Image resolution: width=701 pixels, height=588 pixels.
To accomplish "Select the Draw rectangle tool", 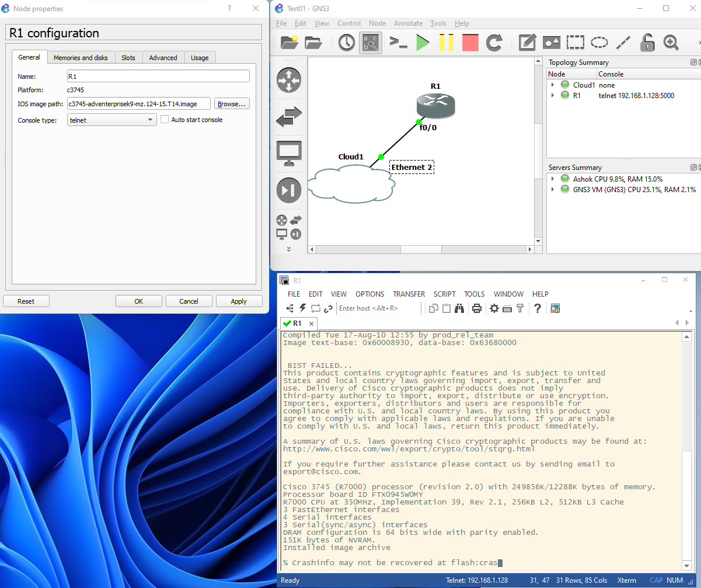I will point(576,43).
